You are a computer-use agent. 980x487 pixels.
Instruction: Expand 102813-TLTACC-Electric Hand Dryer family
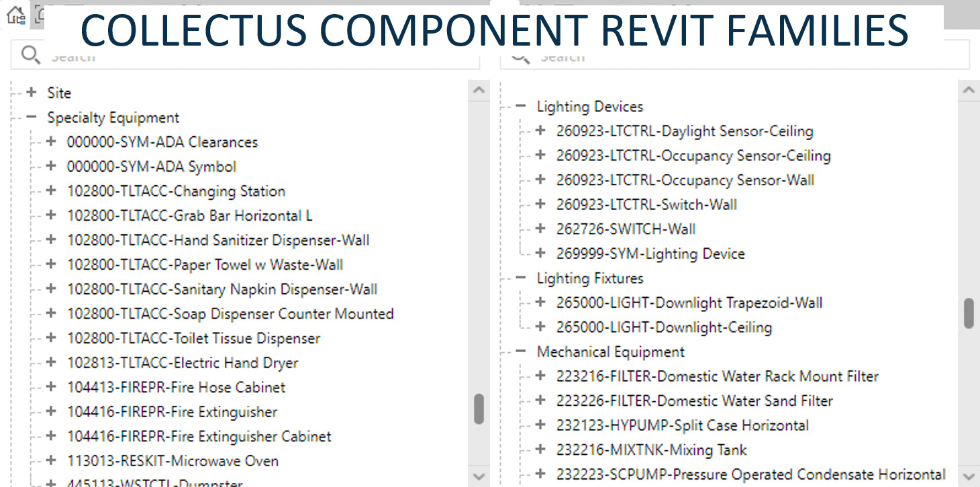(x=51, y=362)
